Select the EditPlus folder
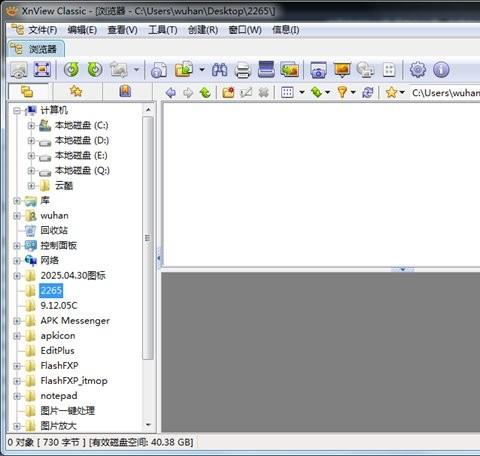 click(x=57, y=351)
